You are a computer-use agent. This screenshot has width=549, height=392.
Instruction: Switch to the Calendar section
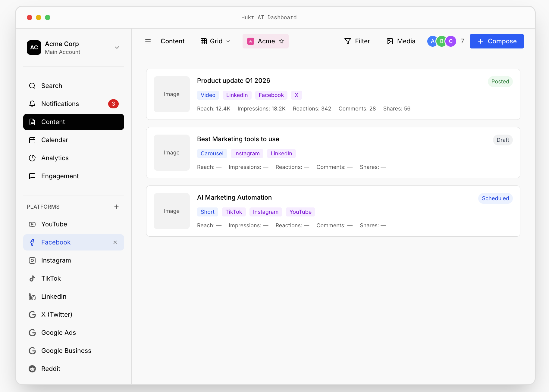(x=55, y=140)
